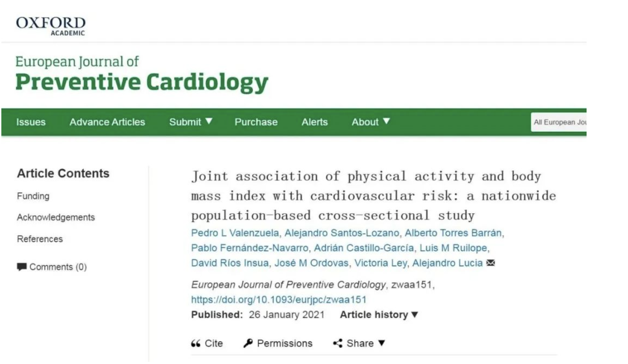Click author Pedro L Valenzuela
Image resolution: width=628 pixels, height=364 pixels.
[236, 233]
